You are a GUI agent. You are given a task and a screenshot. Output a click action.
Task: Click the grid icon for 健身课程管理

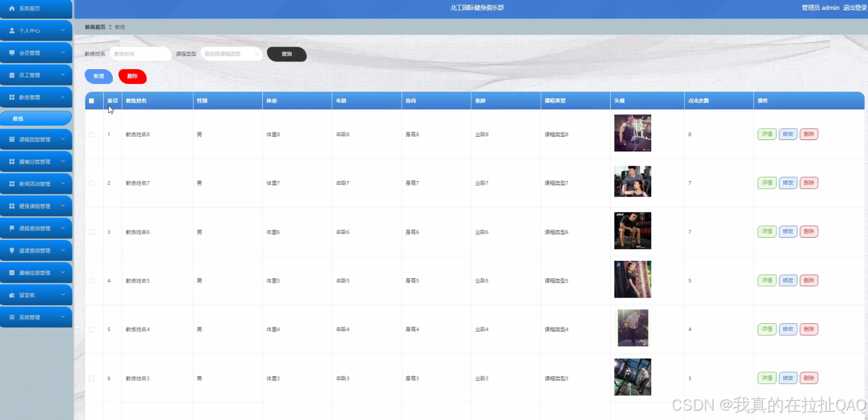(x=12, y=206)
